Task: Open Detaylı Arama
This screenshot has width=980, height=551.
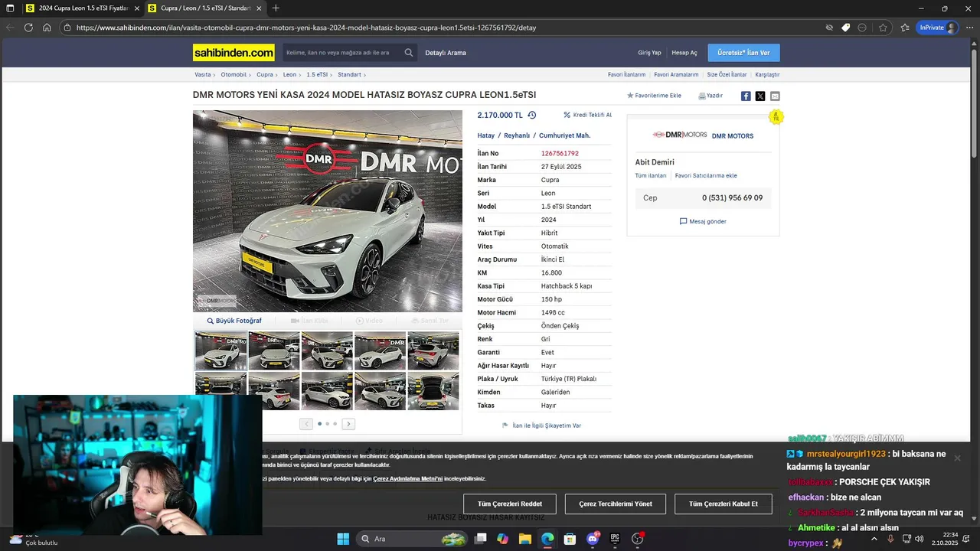Action: [x=446, y=53]
